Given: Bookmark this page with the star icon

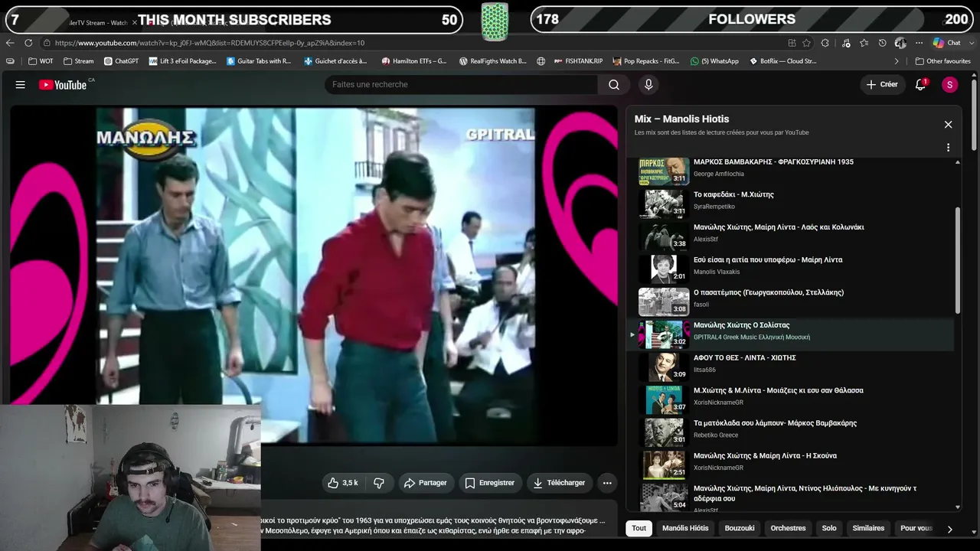Looking at the screenshot, I should coord(806,43).
